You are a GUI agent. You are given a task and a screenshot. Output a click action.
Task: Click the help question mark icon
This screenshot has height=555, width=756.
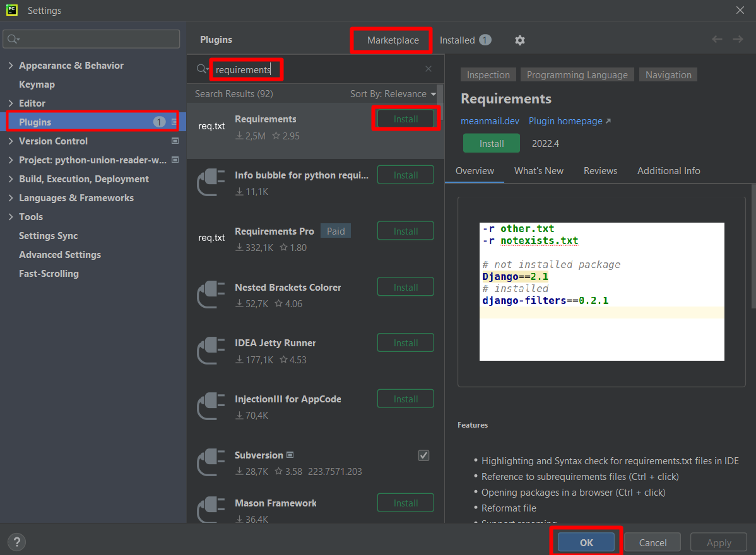(16, 542)
